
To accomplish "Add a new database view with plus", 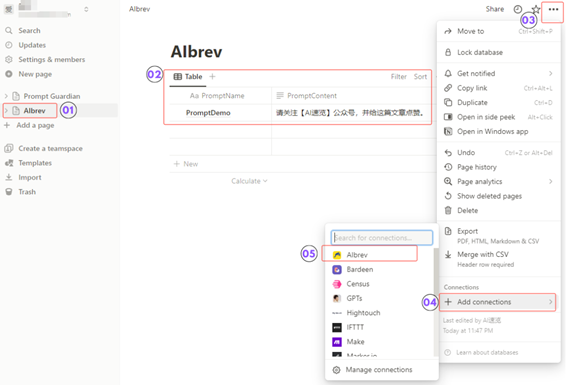I will pos(213,77).
